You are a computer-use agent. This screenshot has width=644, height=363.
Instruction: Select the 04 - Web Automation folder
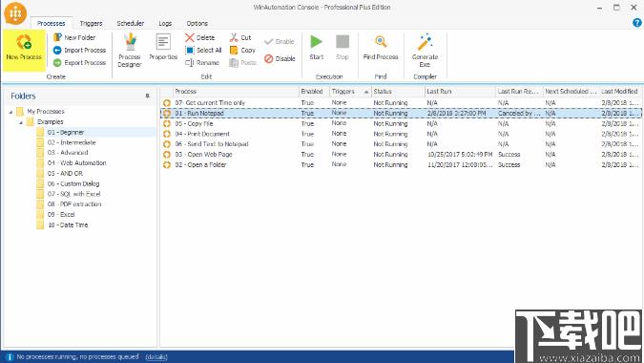tap(77, 163)
